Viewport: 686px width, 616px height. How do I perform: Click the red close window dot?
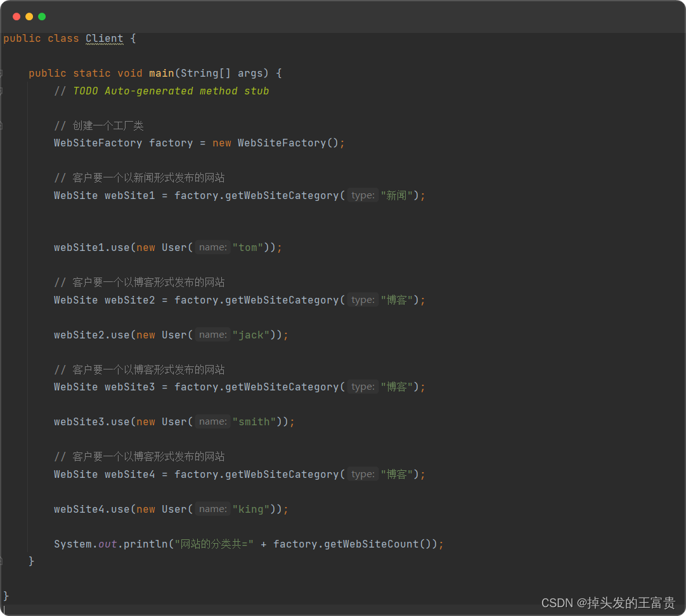[16, 16]
